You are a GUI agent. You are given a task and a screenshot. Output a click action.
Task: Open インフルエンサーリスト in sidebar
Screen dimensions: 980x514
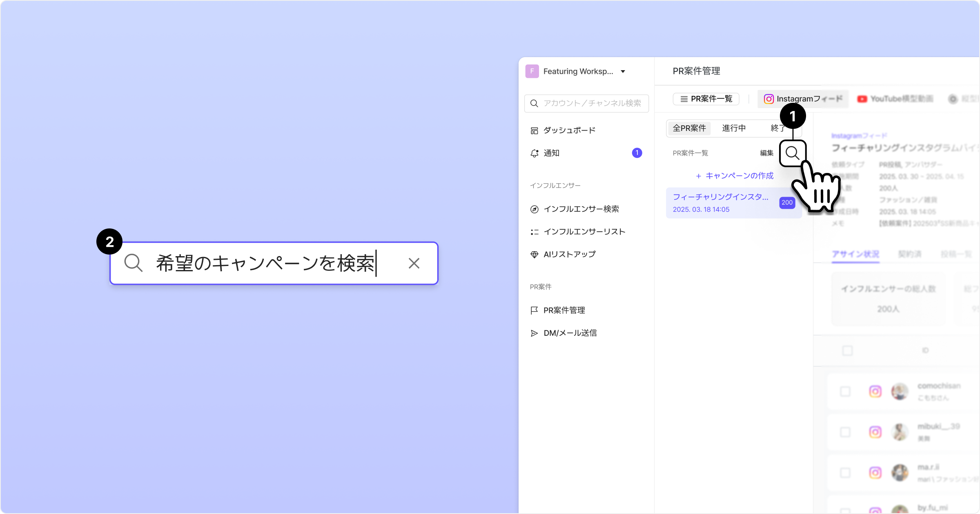pos(584,232)
